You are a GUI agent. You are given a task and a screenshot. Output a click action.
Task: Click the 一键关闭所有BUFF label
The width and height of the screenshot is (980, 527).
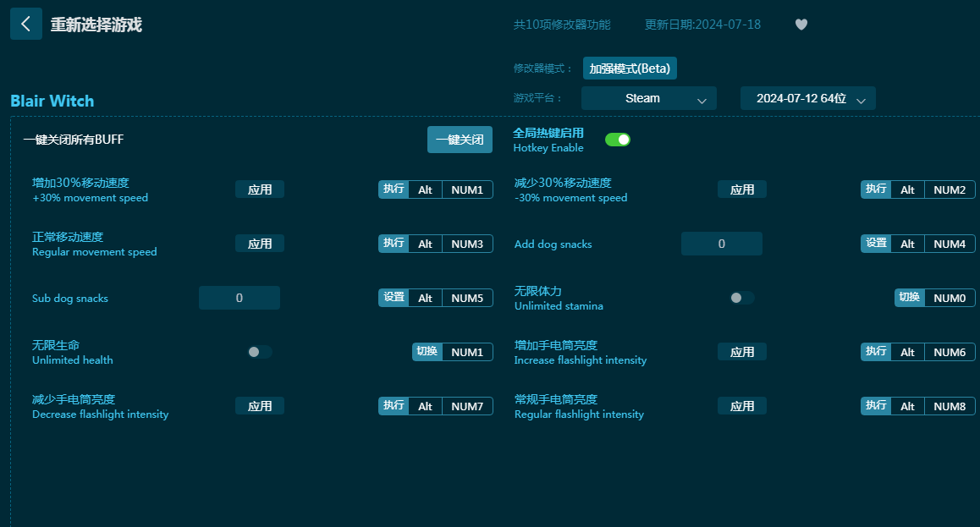[74, 140]
